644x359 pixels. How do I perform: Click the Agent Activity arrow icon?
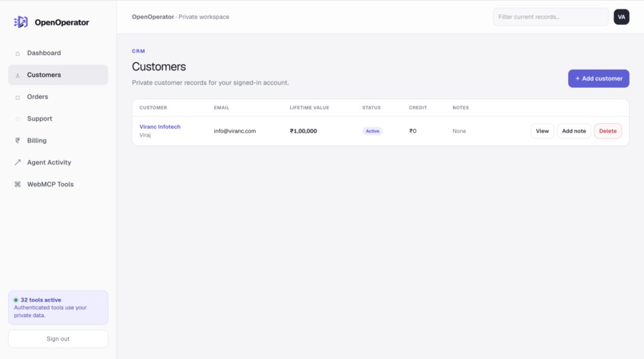tap(18, 162)
